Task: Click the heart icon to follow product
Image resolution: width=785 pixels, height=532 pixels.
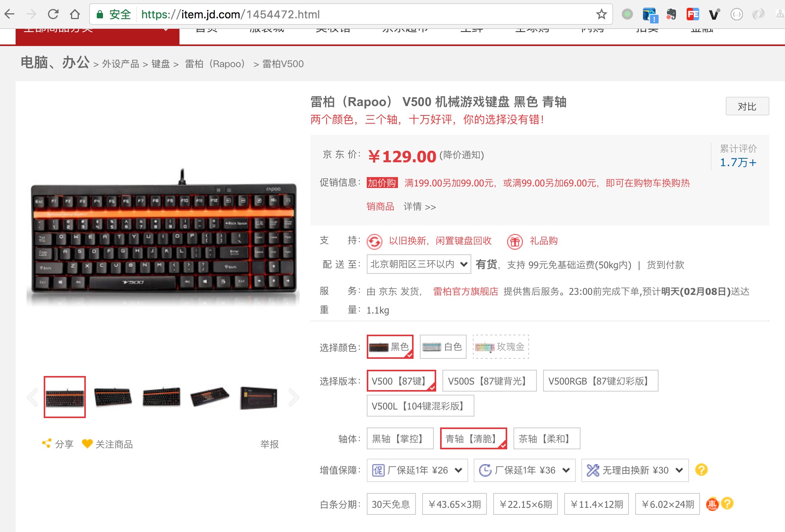Action: (x=87, y=443)
